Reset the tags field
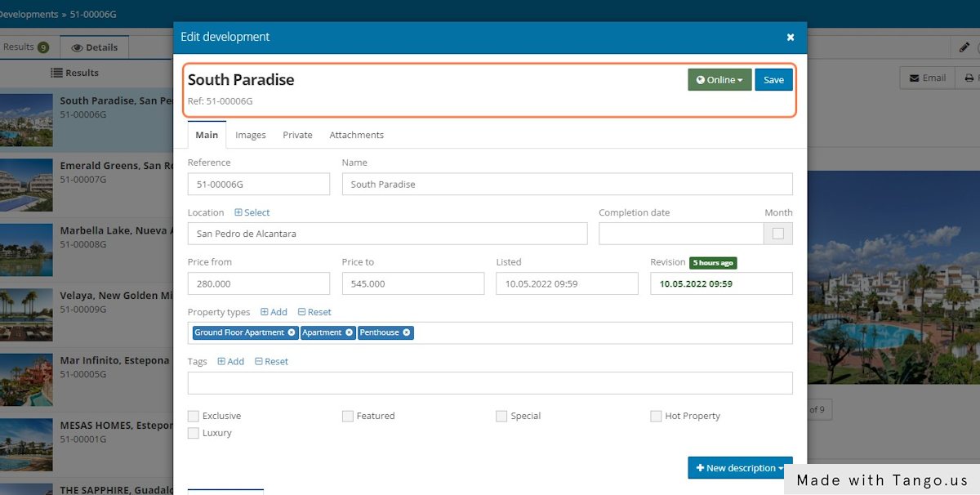Viewport: 980px width, 495px height. coord(271,361)
